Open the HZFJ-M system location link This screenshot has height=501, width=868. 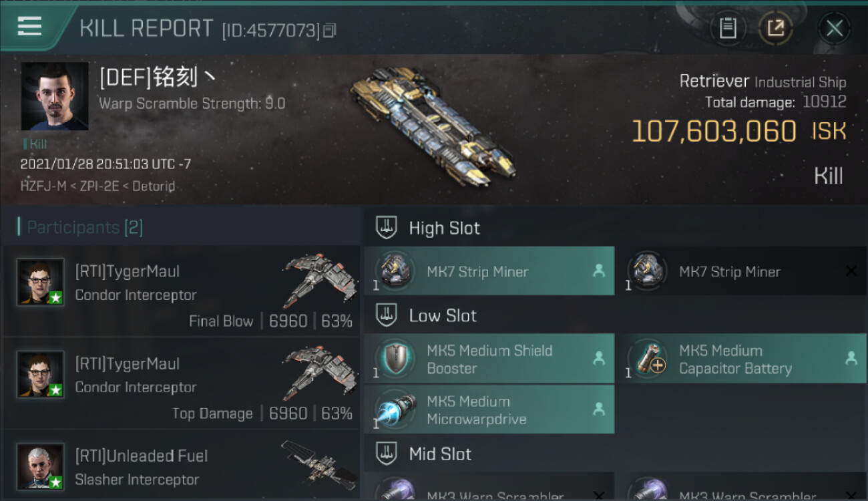tap(43, 186)
